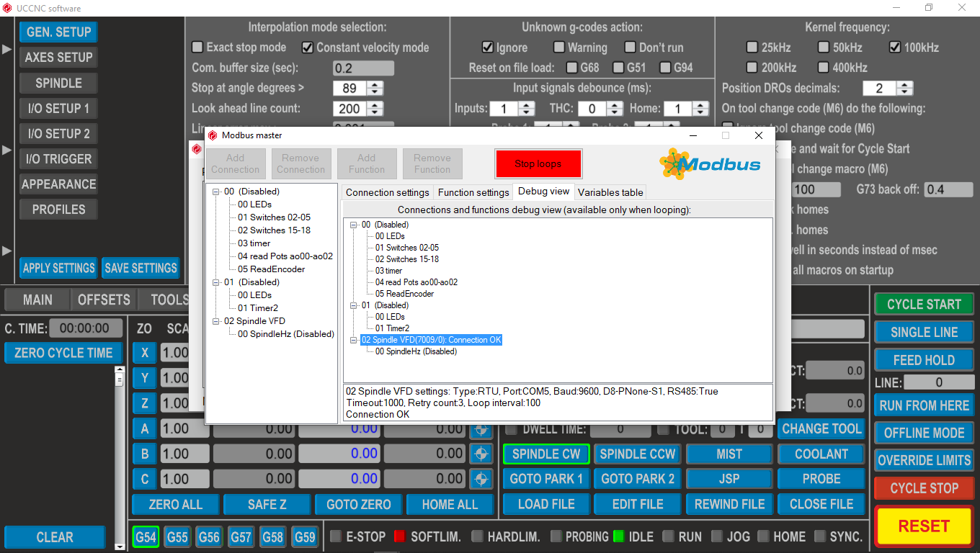Enable G68 reset on file load
This screenshot has width=980, height=553.
572,68
